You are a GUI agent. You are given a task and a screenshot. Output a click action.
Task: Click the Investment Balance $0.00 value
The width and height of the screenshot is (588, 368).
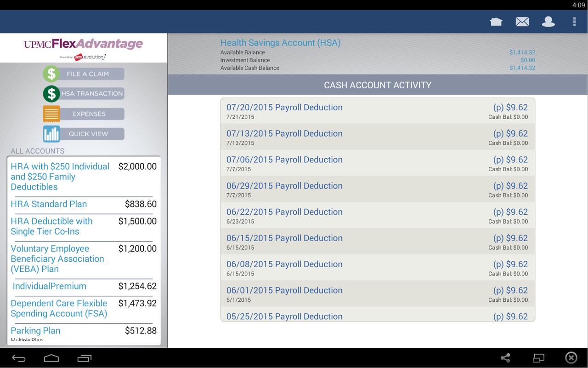tap(528, 60)
